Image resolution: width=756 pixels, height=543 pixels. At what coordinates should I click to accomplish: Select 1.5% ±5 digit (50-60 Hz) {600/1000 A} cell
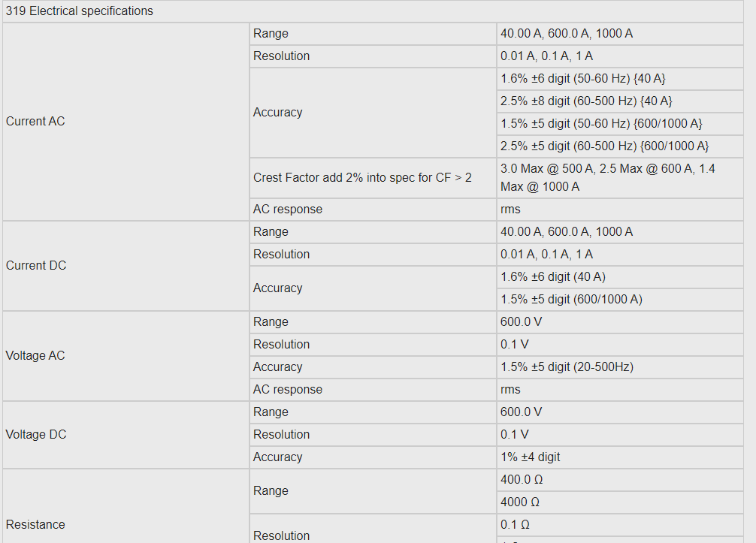click(620, 124)
